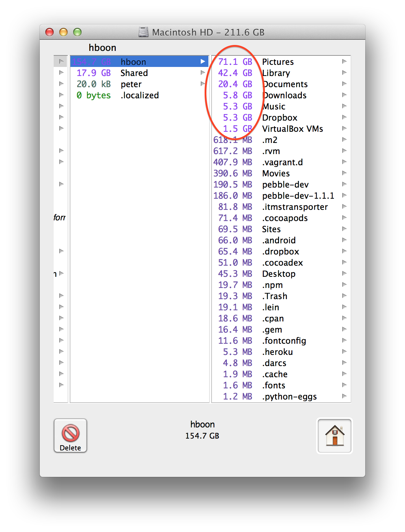Select the pebble-dev-1.1.1 folder

281,196
